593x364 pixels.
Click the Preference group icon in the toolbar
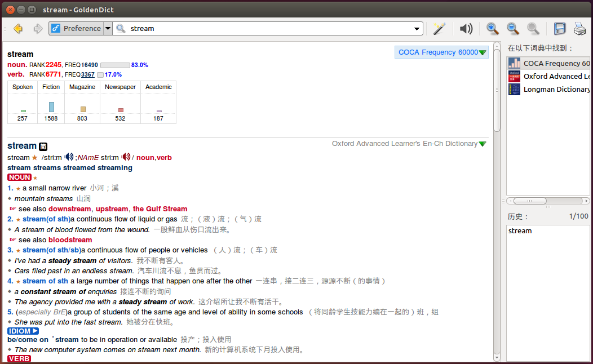pos(56,28)
